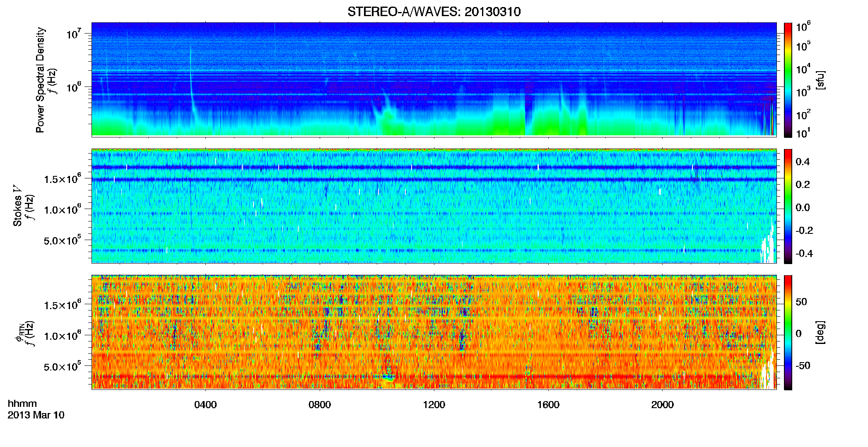Click the degrees color bar of bottom panel
868x447 pixels.
tap(788, 333)
